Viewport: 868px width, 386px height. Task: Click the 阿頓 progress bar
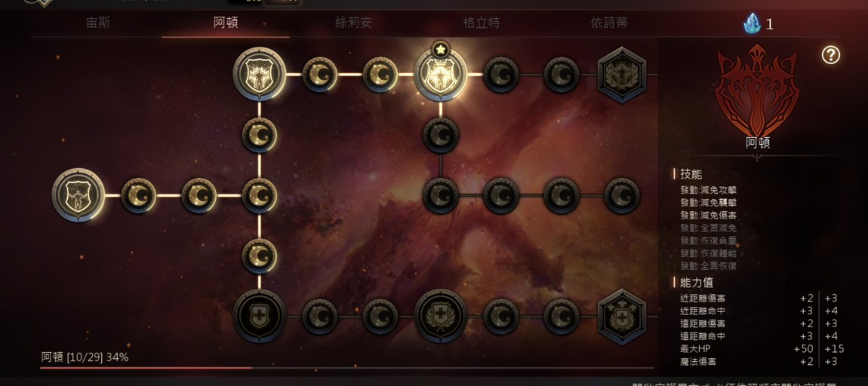click(347, 367)
